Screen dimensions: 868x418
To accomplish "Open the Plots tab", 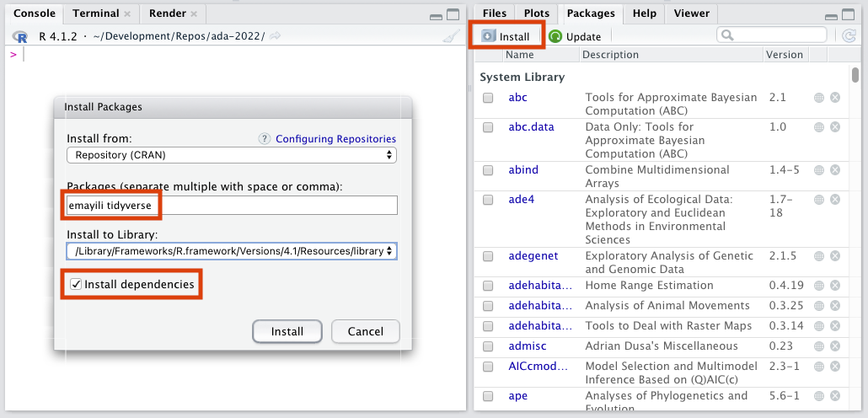I will click(x=536, y=13).
